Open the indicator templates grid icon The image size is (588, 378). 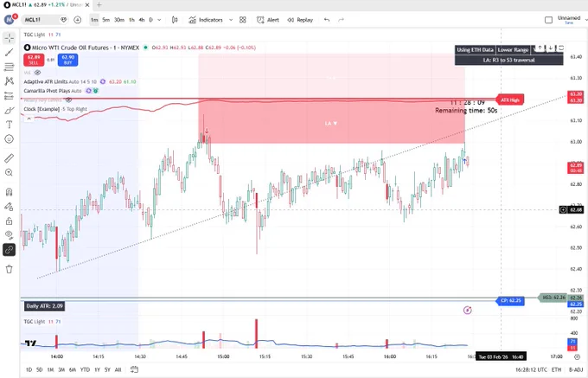click(243, 20)
